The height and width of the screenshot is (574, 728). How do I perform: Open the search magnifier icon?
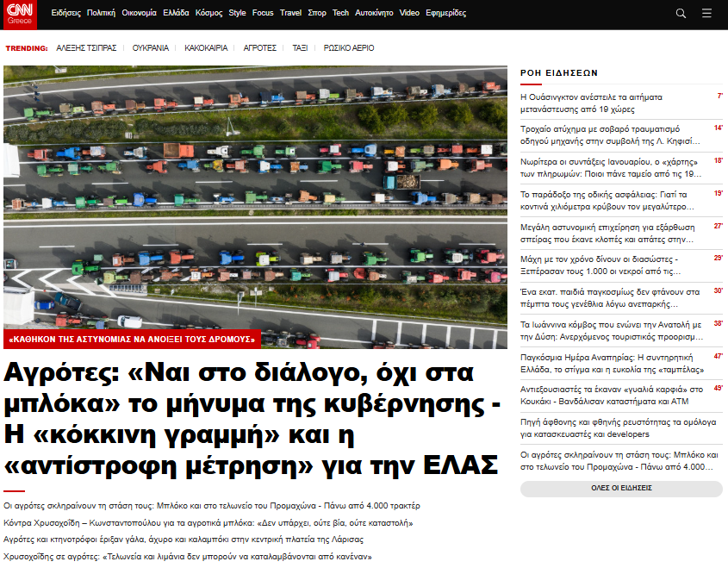681,14
